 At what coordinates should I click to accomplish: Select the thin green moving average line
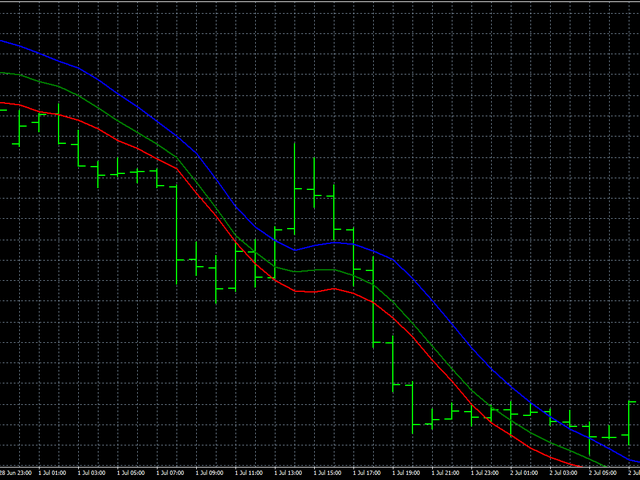coord(120,116)
